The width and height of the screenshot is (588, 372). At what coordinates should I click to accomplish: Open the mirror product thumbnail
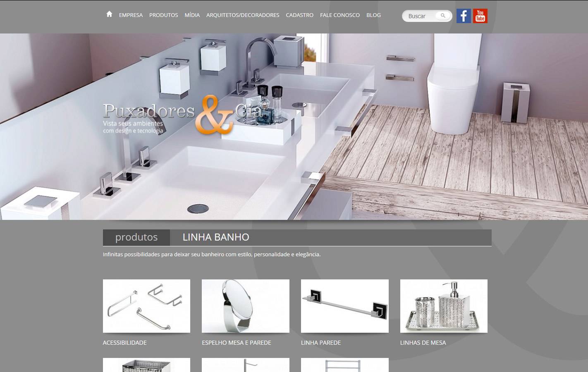coord(246,306)
